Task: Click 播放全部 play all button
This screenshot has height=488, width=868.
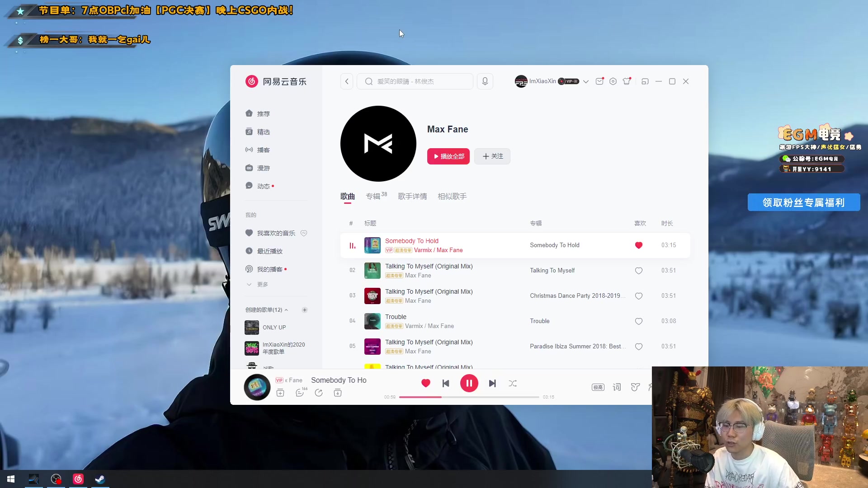Action: tap(448, 156)
